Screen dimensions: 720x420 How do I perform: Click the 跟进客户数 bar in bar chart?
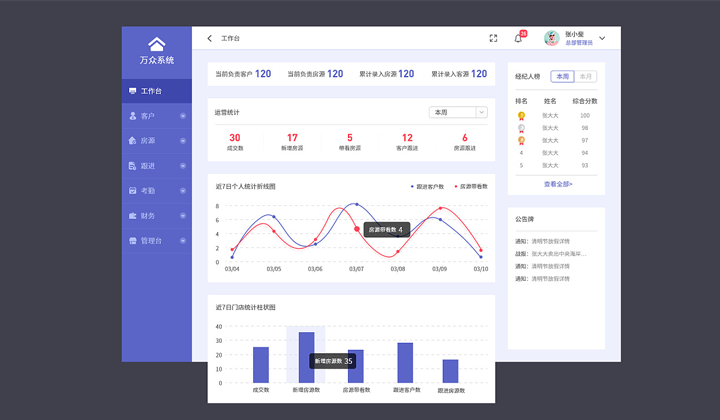pos(405,363)
